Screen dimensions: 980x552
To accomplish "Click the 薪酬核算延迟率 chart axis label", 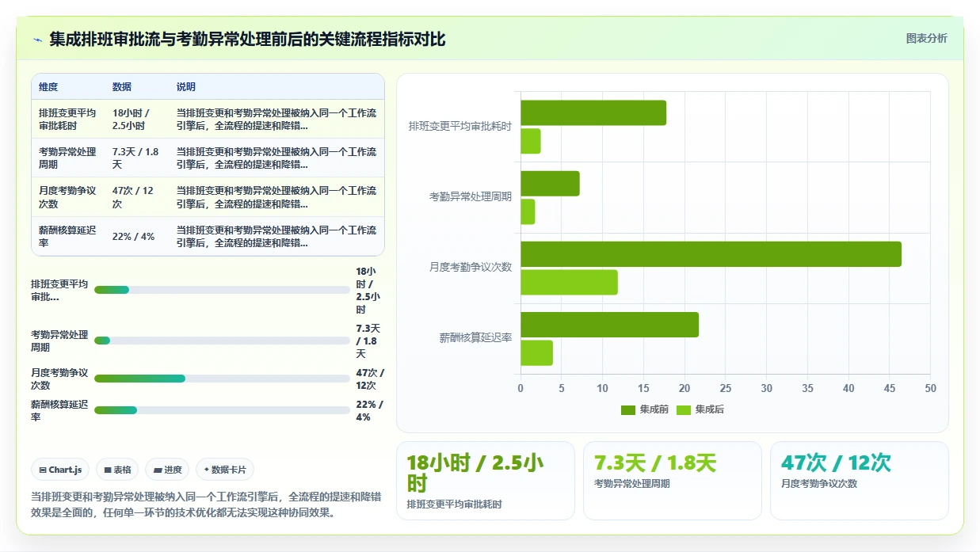I will pyautogui.click(x=476, y=338).
